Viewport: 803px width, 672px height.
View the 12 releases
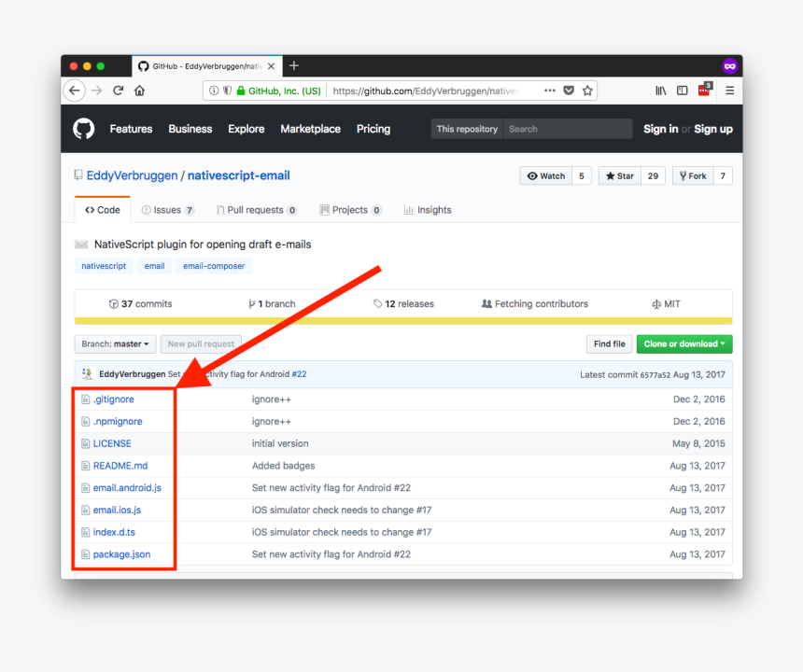tap(403, 304)
